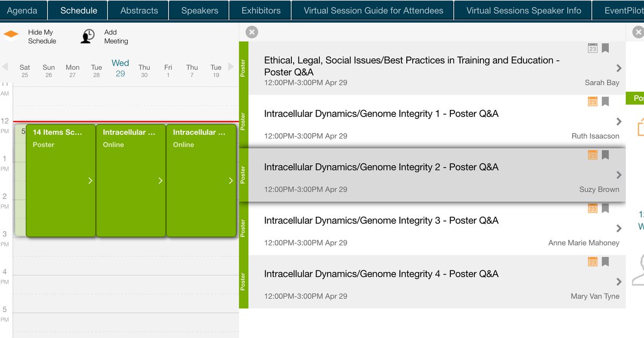Open Genome Integrity 1 details chevron
The image size is (644, 338).
tap(619, 121)
